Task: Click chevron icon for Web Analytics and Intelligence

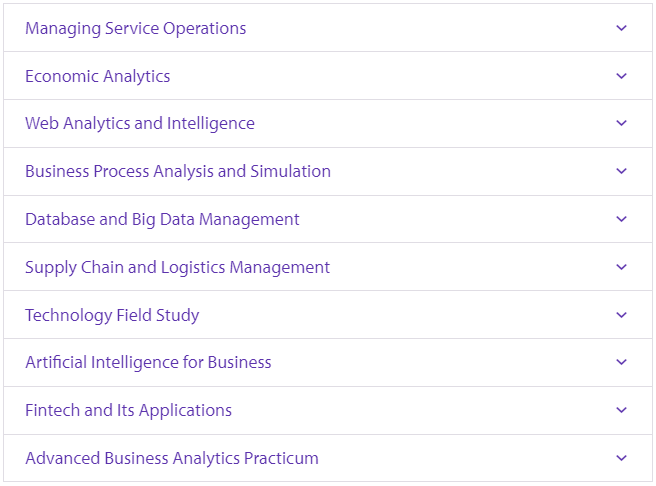Action: 622,124
